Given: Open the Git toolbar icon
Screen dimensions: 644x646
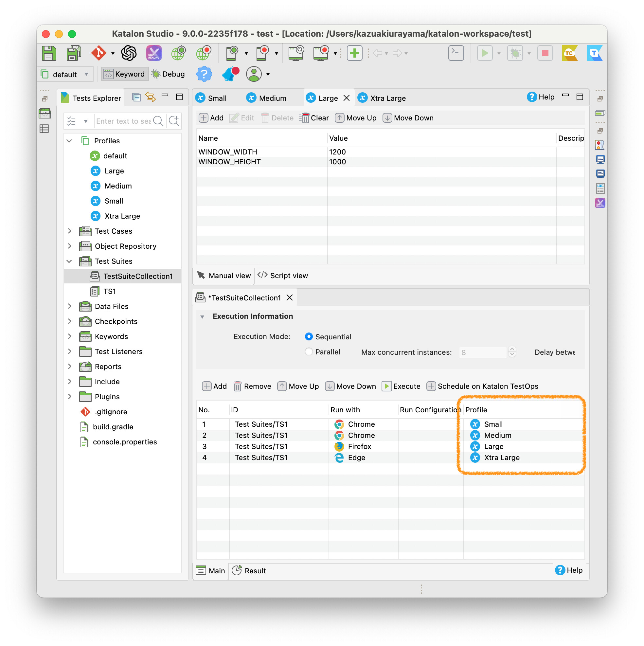Looking at the screenshot, I should [98, 53].
